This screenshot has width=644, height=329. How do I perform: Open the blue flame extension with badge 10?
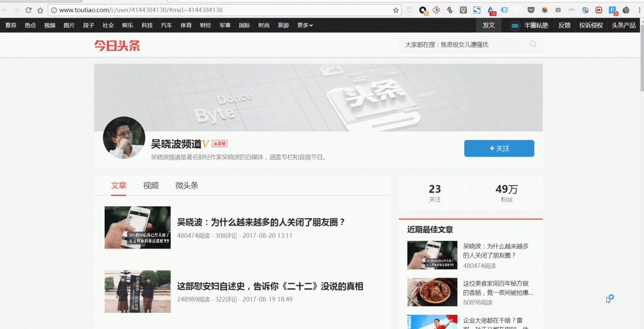point(491,10)
